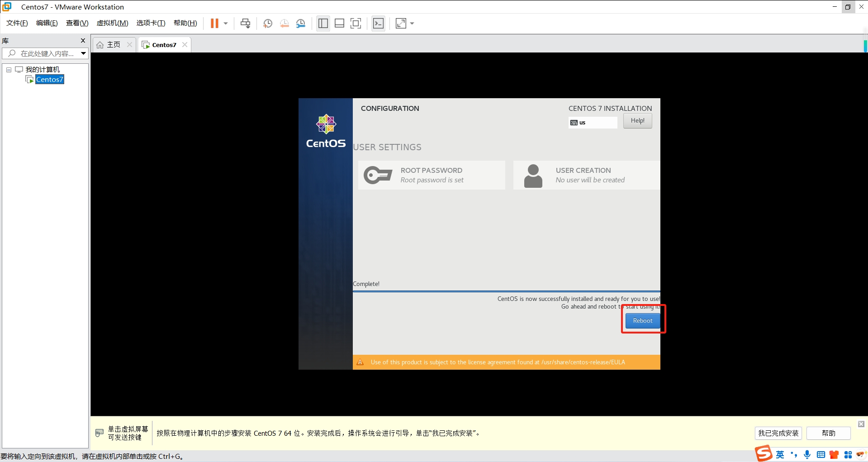Open the 虚拟机(M) menu
Screen dimensions: 868x462
click(112, 23)
